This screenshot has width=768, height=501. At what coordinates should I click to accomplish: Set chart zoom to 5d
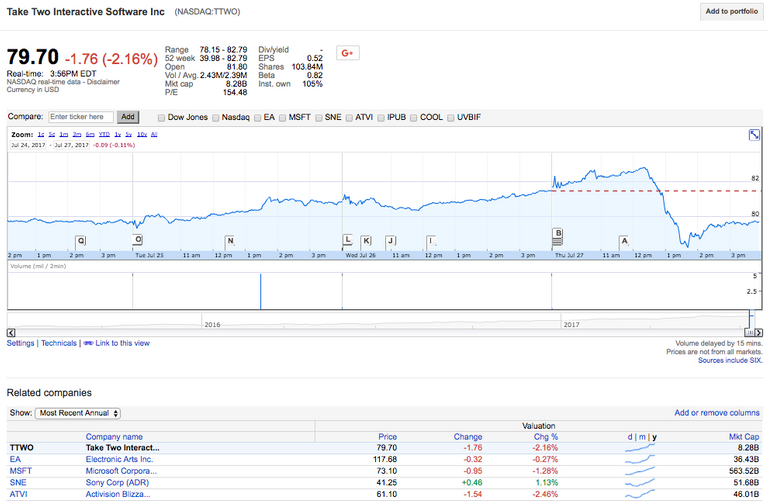click(52, 134)
